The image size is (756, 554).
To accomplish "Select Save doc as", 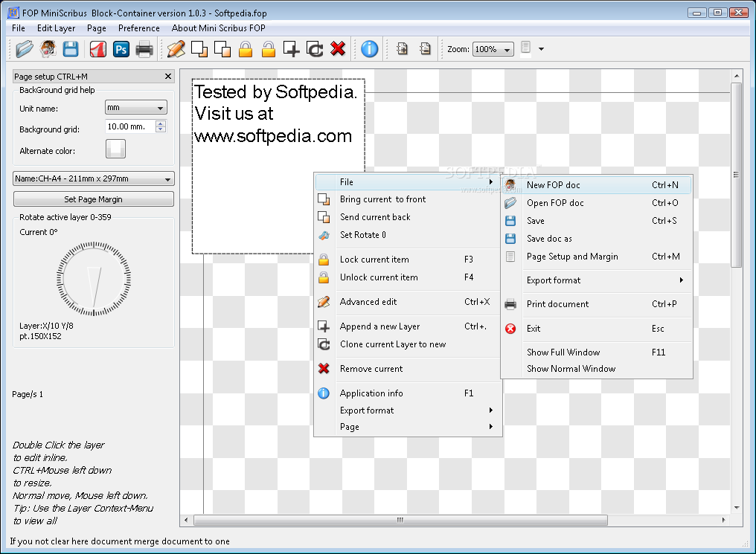I will pos(597,239).
